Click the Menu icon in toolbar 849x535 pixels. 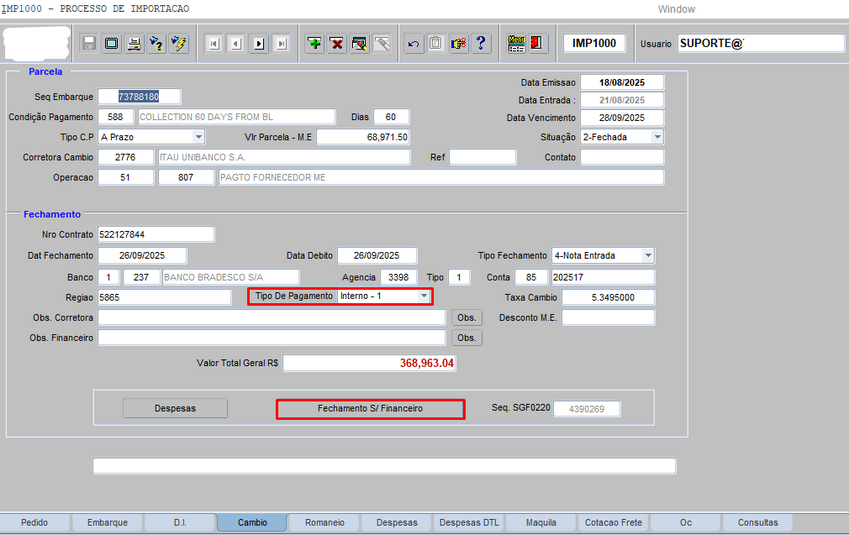tap(516, 43)
